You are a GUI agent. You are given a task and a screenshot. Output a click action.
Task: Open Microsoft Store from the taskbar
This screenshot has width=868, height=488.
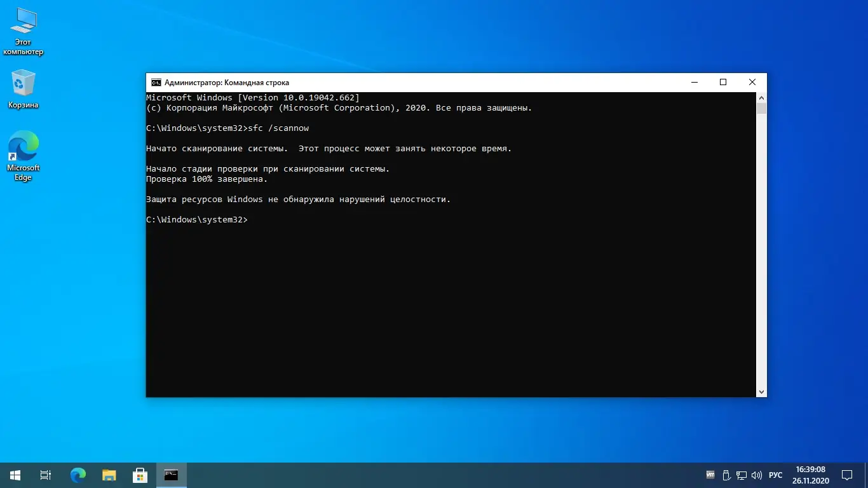[140, 475]
